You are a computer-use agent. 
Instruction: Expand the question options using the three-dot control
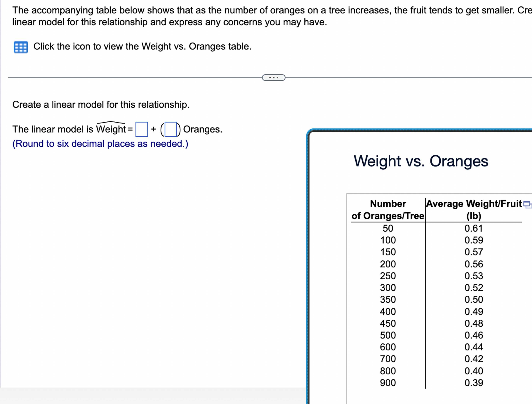[x=273, y=77]
